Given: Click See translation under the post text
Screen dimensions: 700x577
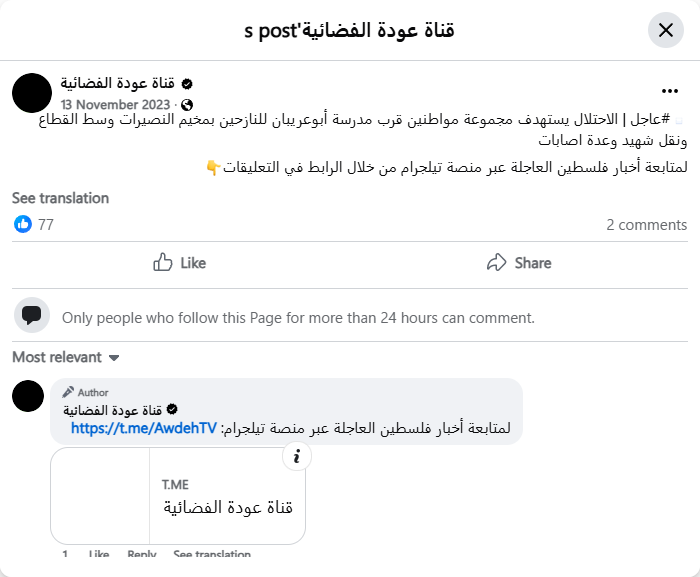Looking at the screenshot, I should (x=61, y=198).
